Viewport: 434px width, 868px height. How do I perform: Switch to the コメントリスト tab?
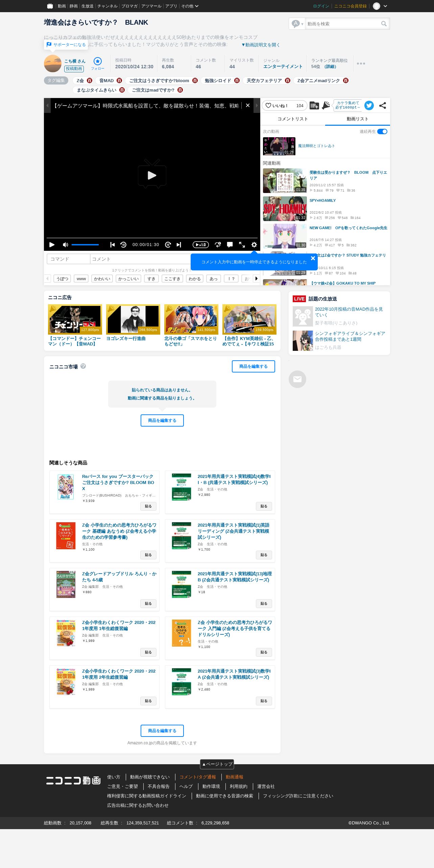pos(293,119)
